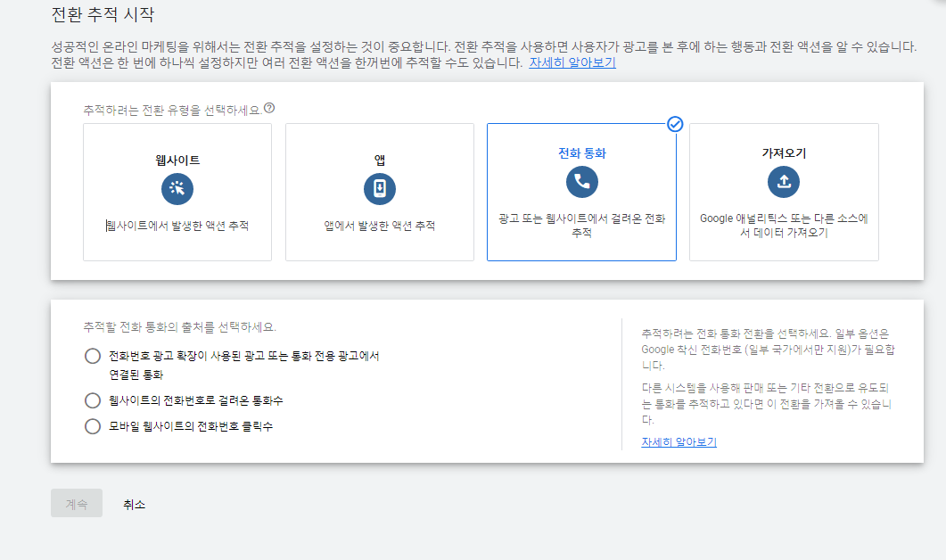Click the 웹사이트 card for website tracking
Screen dimensions: 946x560
[177, 192]
